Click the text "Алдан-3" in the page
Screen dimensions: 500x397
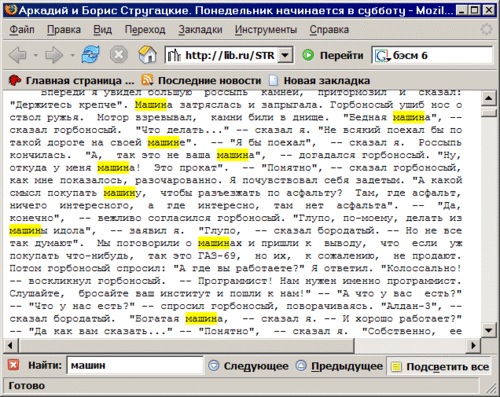(x=411, y=306)
